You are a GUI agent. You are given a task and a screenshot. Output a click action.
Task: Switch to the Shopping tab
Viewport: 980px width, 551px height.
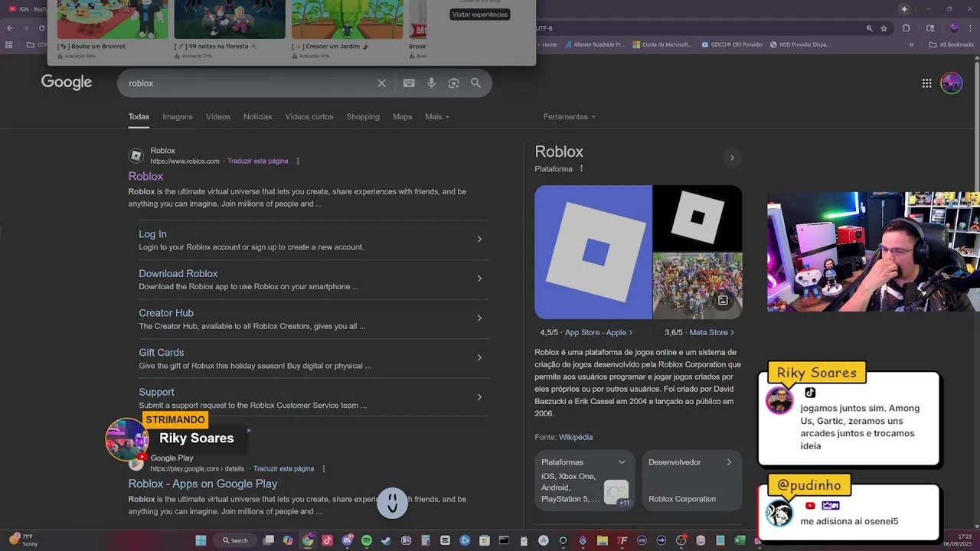point(363,117)
